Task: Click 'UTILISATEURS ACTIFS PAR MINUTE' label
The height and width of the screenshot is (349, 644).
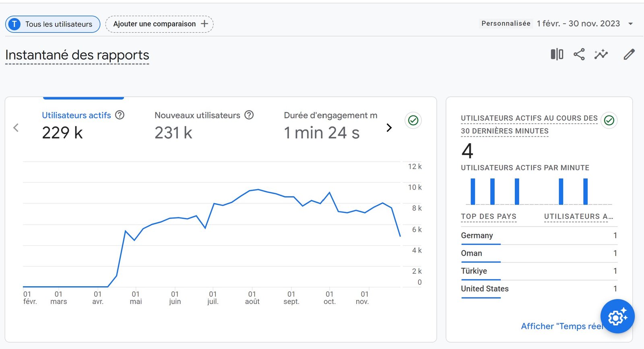Action: [525, 168]
